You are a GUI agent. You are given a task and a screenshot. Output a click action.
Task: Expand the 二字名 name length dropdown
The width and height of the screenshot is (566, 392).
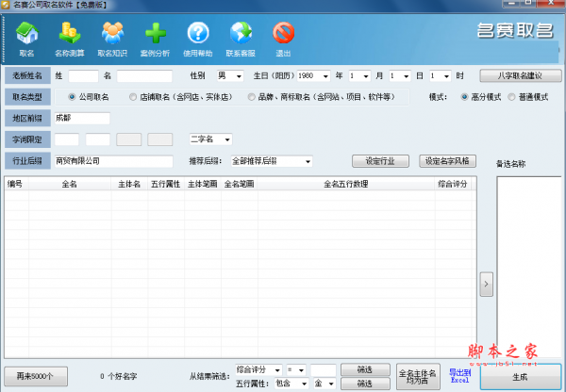[x=211, y=139]
